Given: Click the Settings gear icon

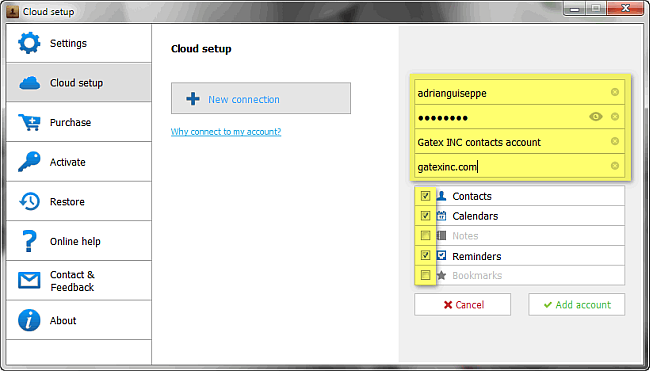Looking at the screenshot, I should point(29,43).
